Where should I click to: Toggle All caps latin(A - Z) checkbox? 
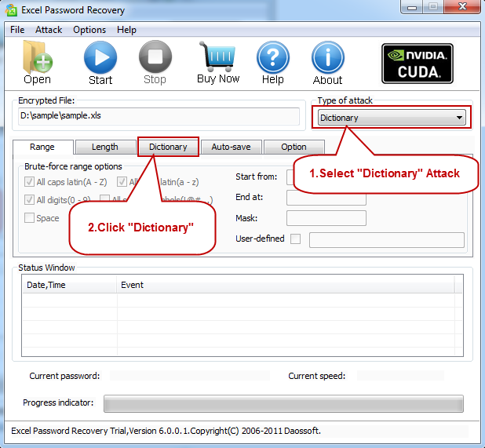[29, 182]
